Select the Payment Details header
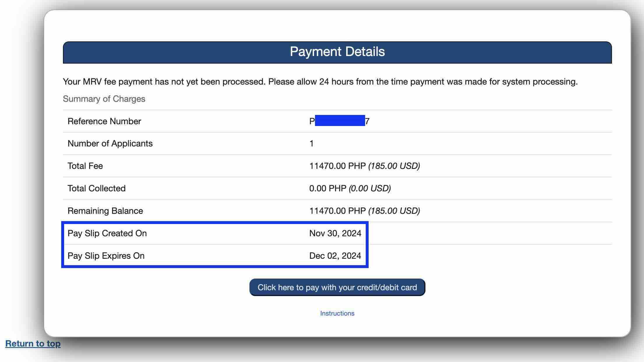The image size is (644, 362). coord(337,51)
